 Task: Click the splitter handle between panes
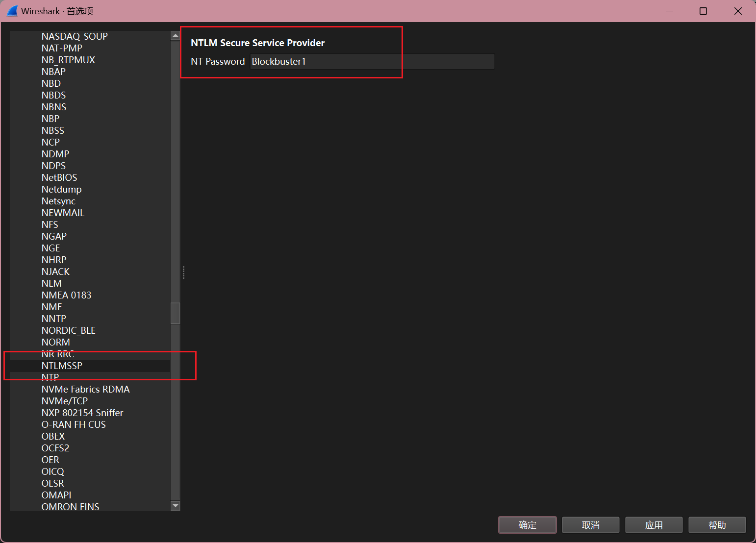click(x=183, y=272)
